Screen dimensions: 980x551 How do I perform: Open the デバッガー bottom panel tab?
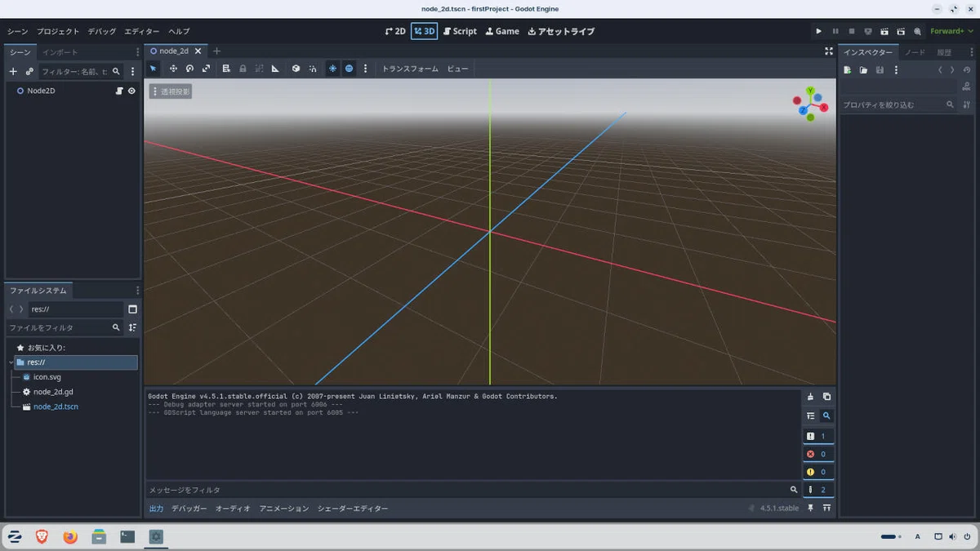(189, 509)
